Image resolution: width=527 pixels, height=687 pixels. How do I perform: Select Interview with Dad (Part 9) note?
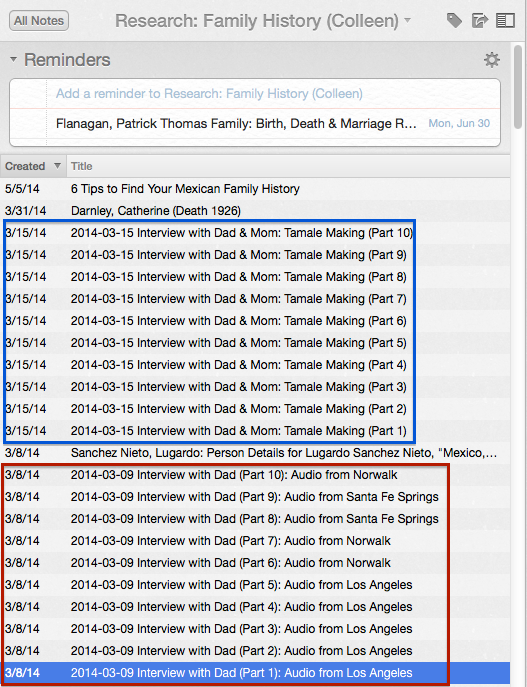click(255, 497)
